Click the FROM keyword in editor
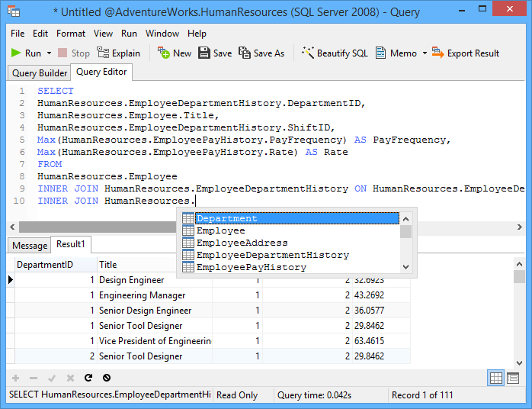Image resolution: width=532 pixels, height=409 pixels. point(50,164)
